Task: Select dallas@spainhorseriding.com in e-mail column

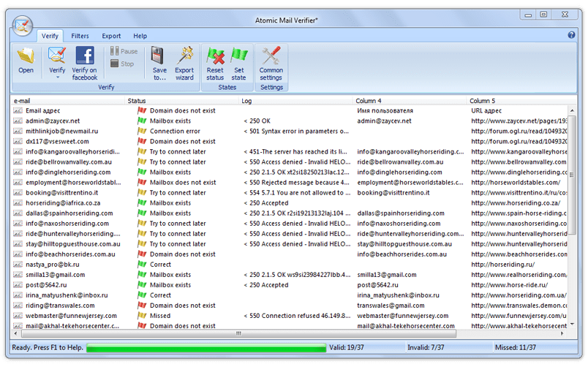Action: (x=69, y=213)
